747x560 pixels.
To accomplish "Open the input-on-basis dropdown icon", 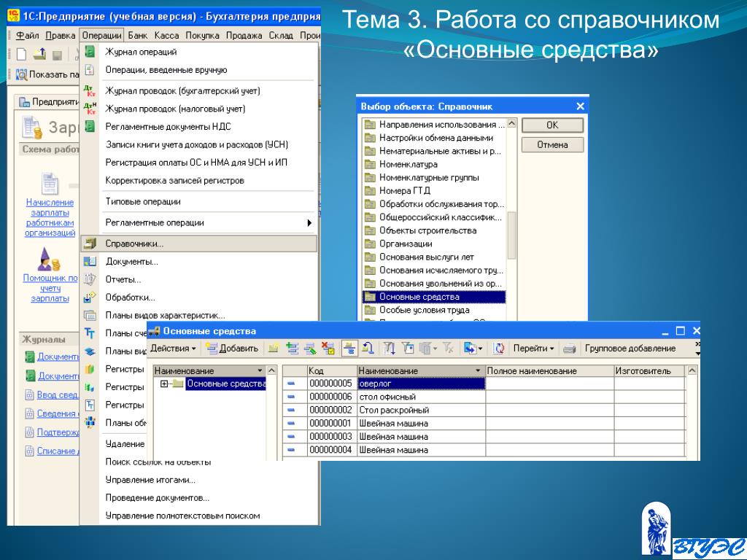I will tap(473, 349).
